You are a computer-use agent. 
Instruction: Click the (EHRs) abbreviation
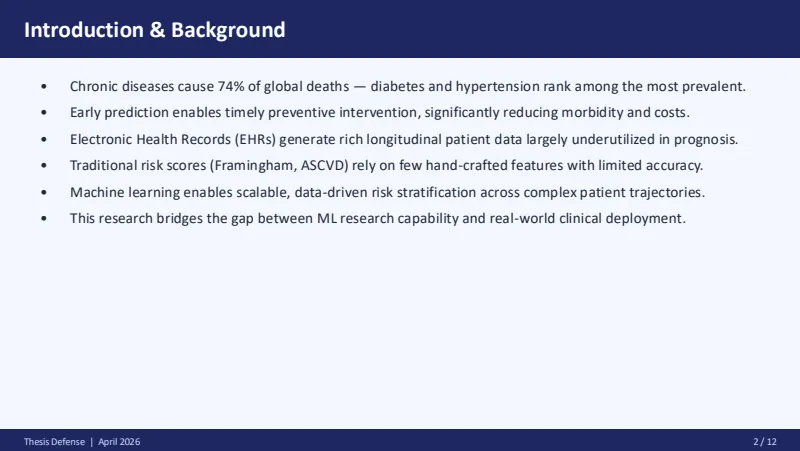[x=255, y=139]
